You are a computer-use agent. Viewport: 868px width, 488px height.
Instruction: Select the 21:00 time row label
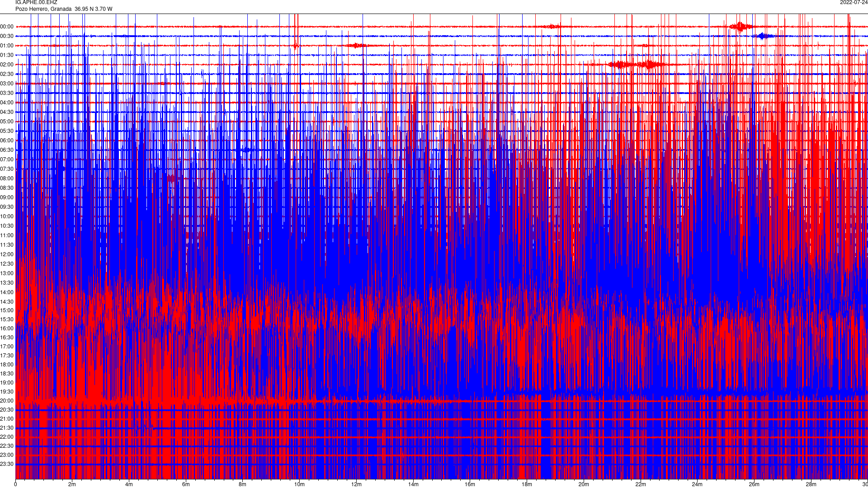pyautogui.click(x=7, y=419)
